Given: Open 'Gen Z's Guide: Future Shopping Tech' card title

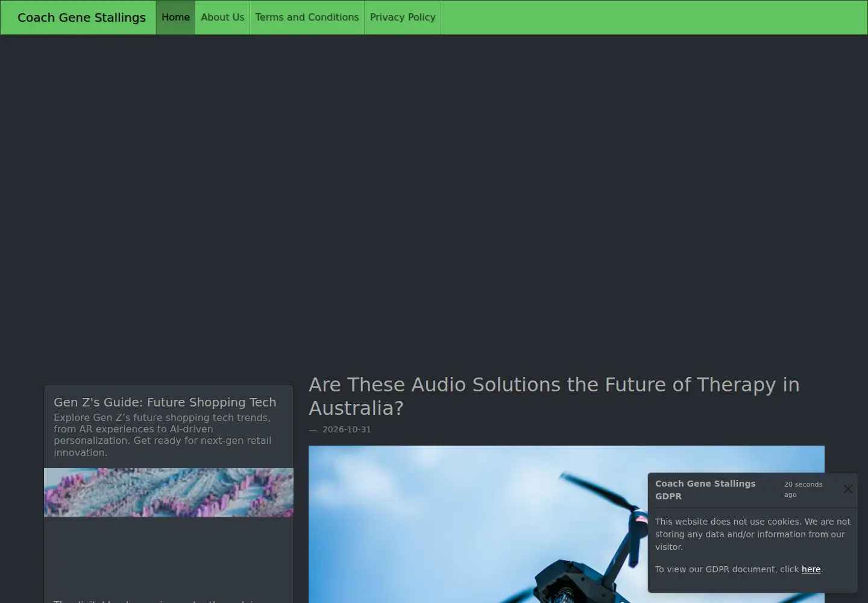Looking at the screenshot, I should (165, 402).
